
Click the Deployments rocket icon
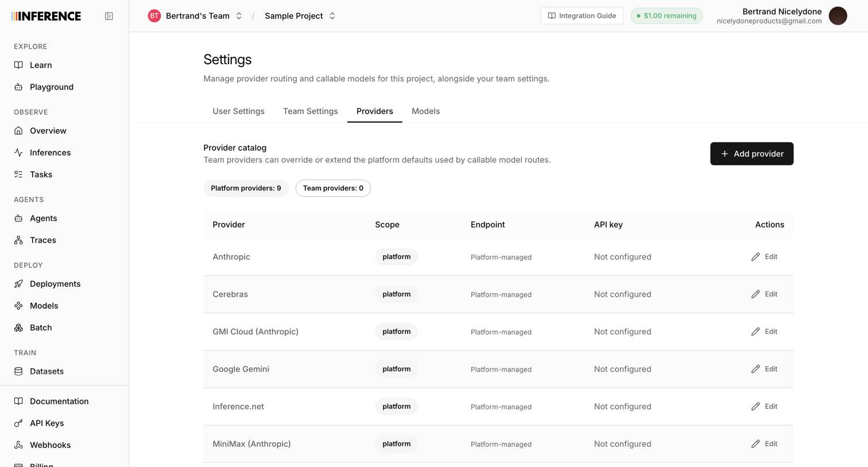[18, 284]
